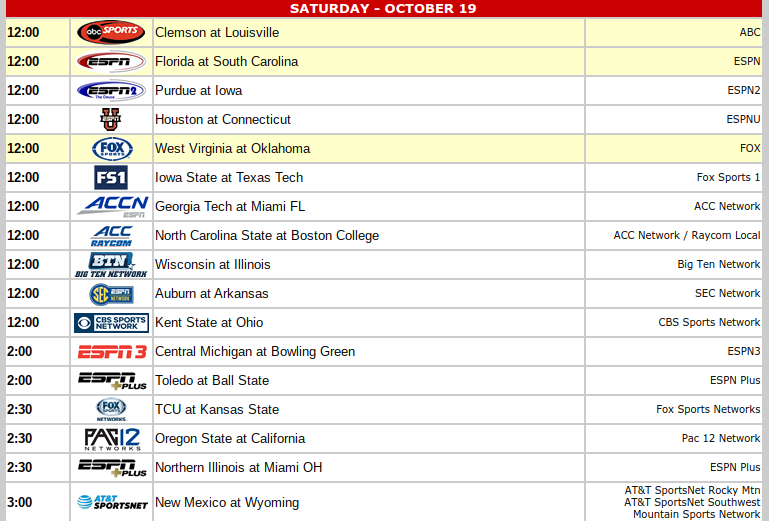
Task: Click the ESPN2 network logo
Action: pyautogui.click(x=111, y=90)
